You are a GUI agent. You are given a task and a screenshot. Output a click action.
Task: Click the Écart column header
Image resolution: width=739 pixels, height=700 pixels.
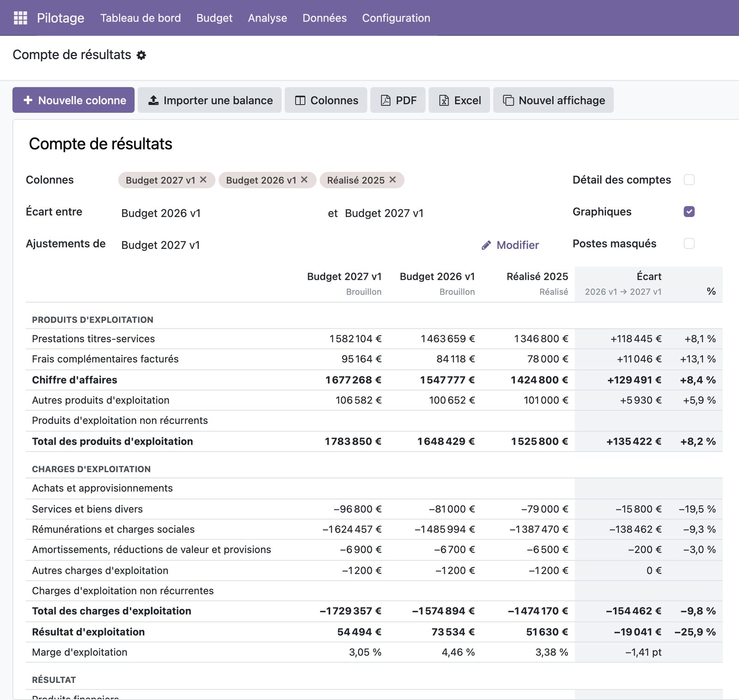[x=649, y=277]
